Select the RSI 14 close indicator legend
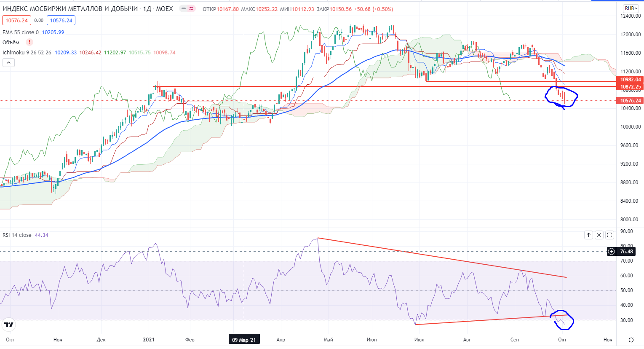The image size is (644, 349). [17, 235]
